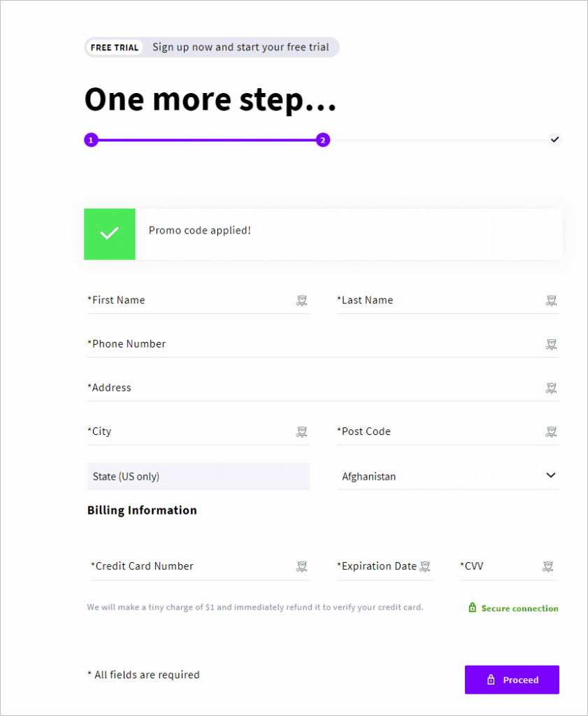Open the country dropdown showing Afghanistan
The width and height of the screenshot is (588, 716).
(447, 476)
